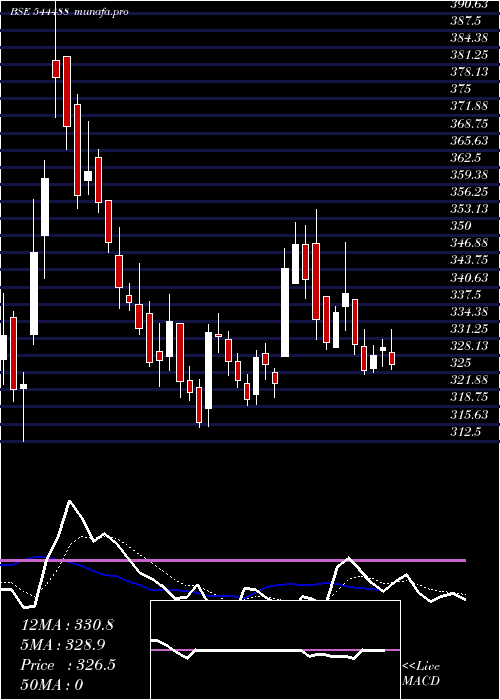Screen dimensions: 500x700
Task: Click the 368.75 price axis label
Action: point(471,123)
